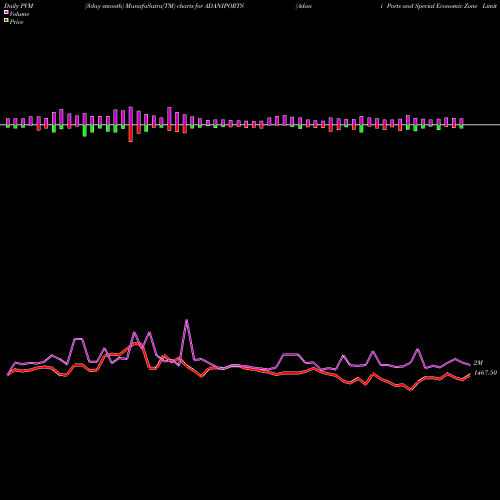Click the MunafaSutra charts for ADANIPORTS heading
Viewport: 500px width, 500px height.
(164, 6)
